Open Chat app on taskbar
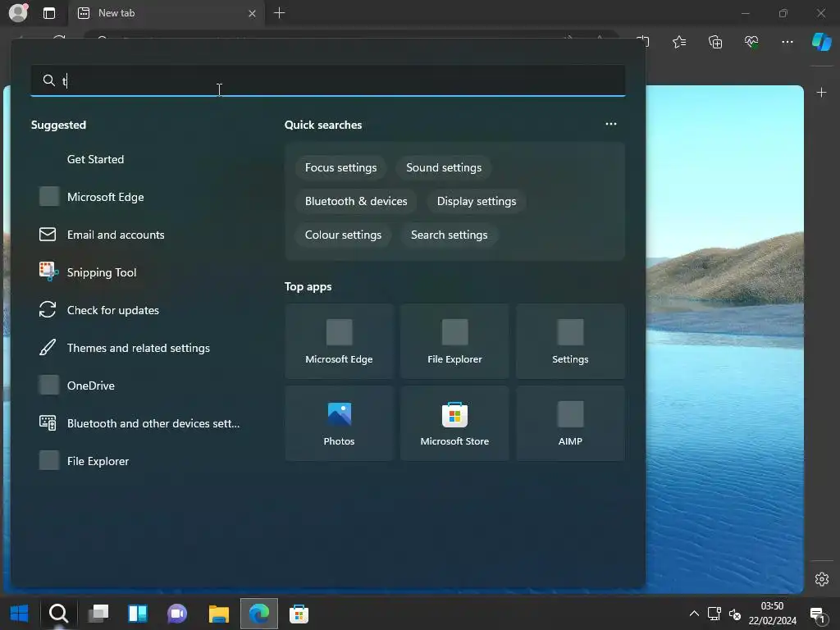The width and height of the screenshot is (840, 630). tap(177, 614)
